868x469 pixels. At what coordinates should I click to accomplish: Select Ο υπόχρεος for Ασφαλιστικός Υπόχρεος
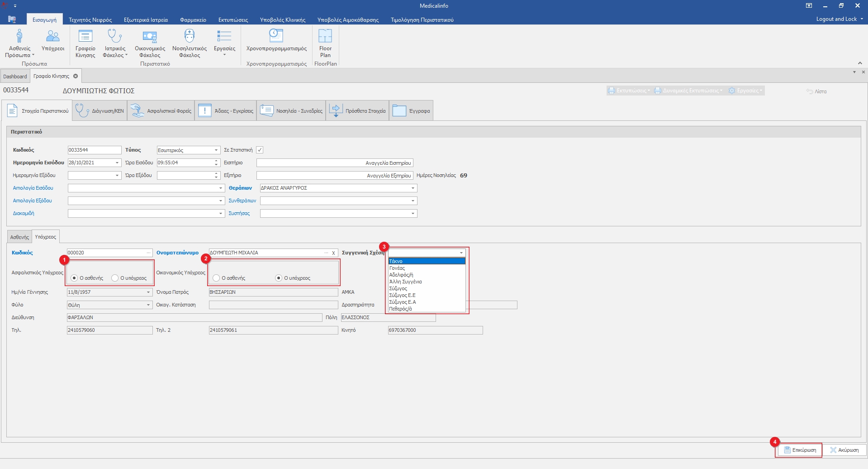115,278
